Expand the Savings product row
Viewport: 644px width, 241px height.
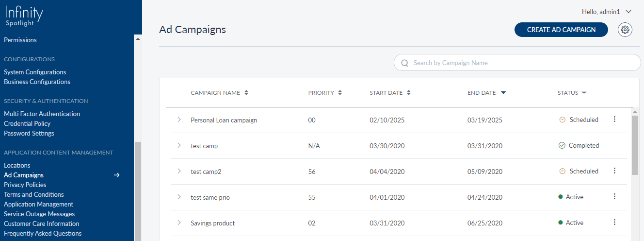(179, 223)
